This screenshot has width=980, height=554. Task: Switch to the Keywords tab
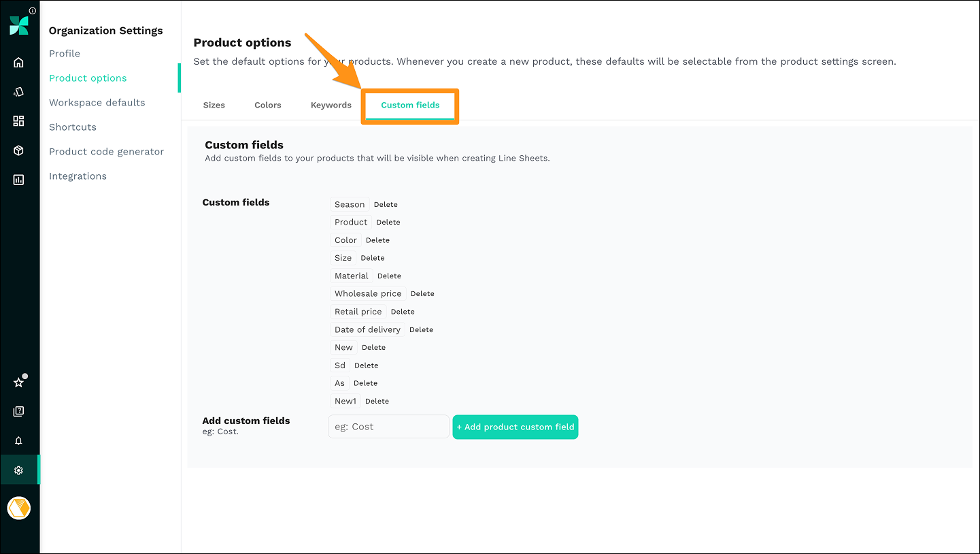331,105
